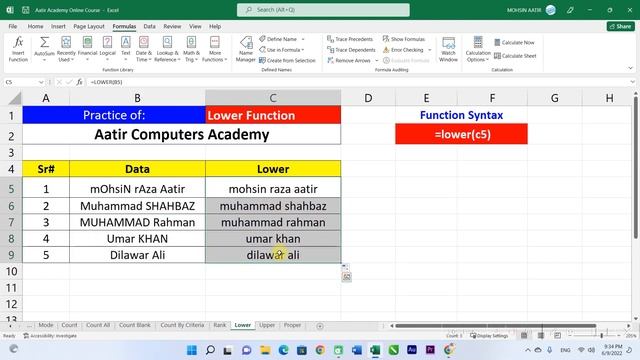Switch to the Home tab
Image resolution: width=640 pixels, height=360 pixels.
(36, 26)
